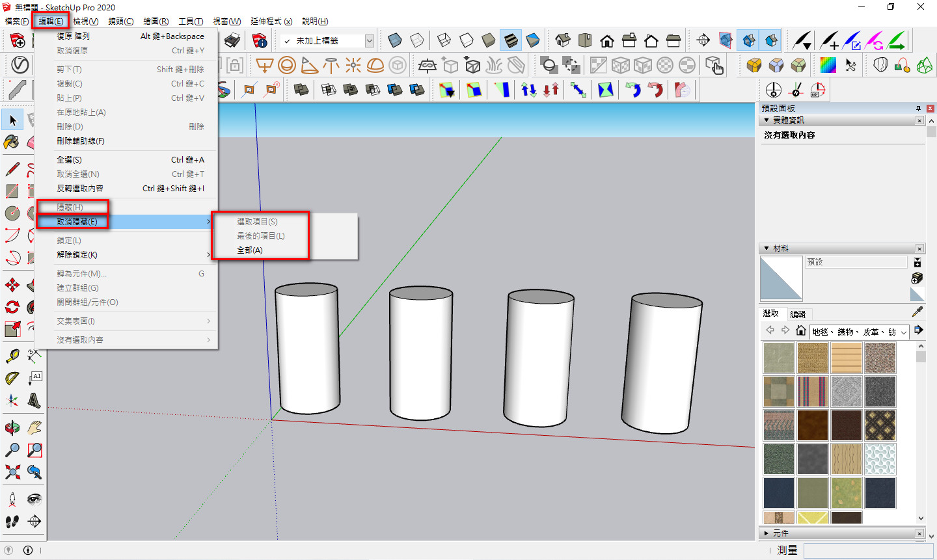Toggle X-Ray face style
The width and height of the screenshot is (937, 560).
[x=395, y=41]
